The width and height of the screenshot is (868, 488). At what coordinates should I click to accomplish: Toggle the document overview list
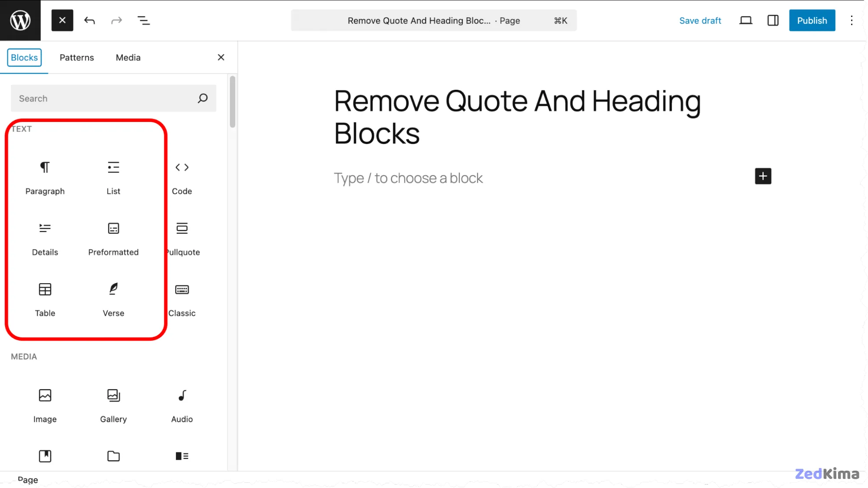point(143,20)
